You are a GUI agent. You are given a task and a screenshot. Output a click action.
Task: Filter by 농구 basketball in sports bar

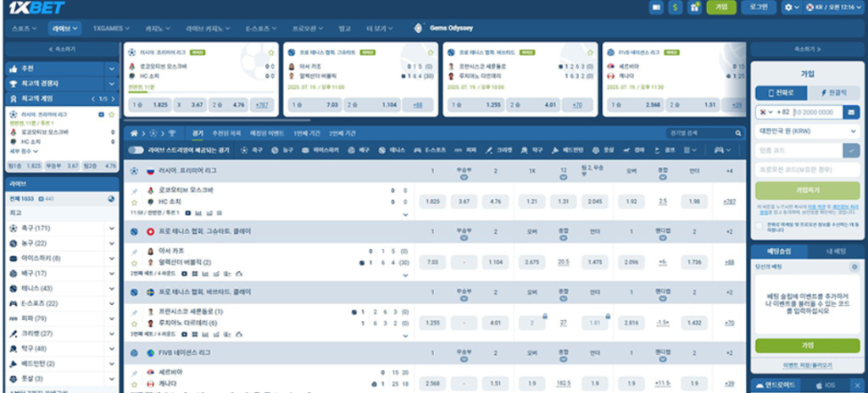[283, 150]
